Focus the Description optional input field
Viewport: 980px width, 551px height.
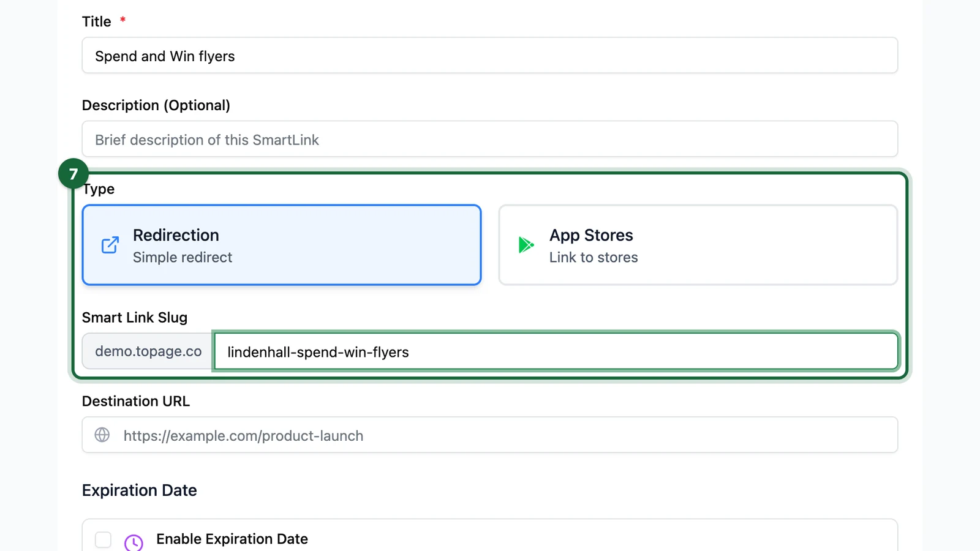point(490,139)
